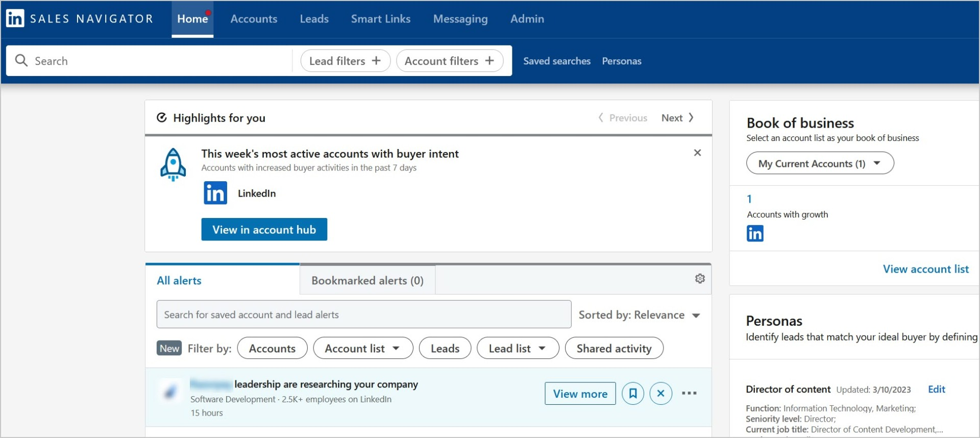Open the Admin tab
Viewport: 980px width, 438px height.
click(527, 19)
